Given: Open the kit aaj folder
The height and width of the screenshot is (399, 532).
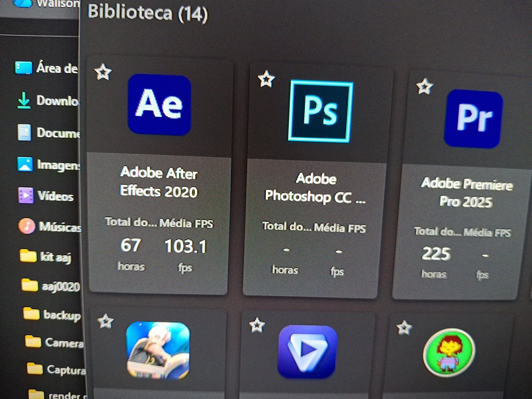Looking at the screenshot, I should click(x=45, y=256).
